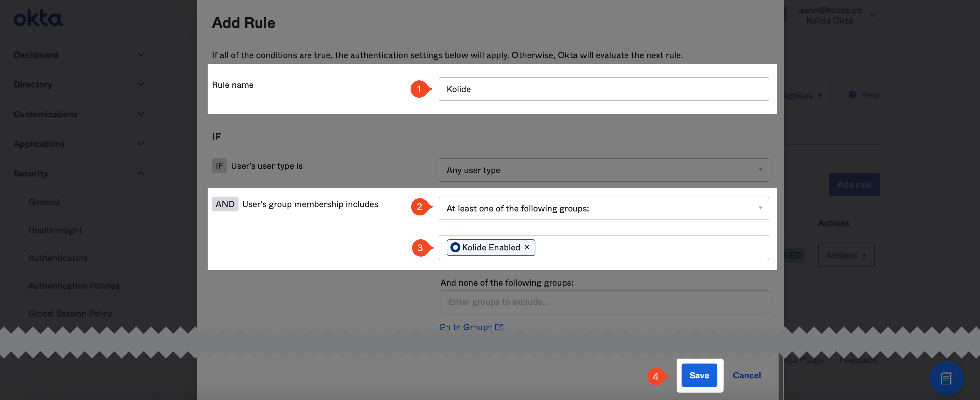The width and height of the screenshot is (980, 400).
Task: Open the Any user type dropdown
Action: [604, 170]
